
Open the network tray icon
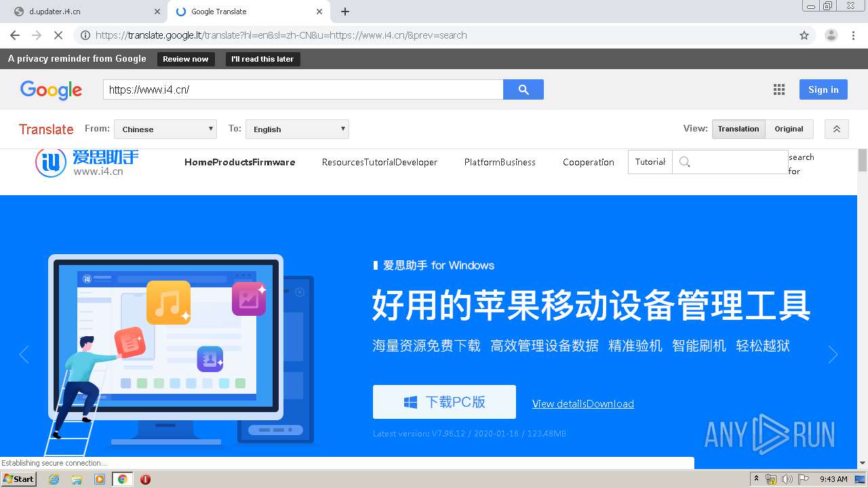pyautogui.click(x=771, y=479)
